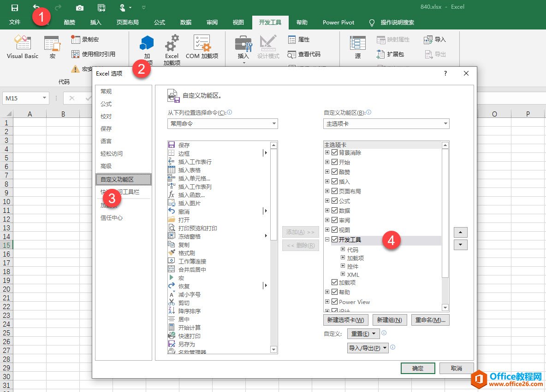The image size is (546, 392).
Task: Select column A header in worksheet
Action: coord(30,114)
